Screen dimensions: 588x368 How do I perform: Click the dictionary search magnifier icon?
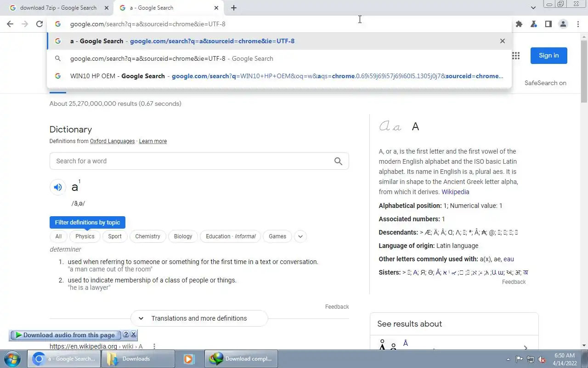click(338, 161)
